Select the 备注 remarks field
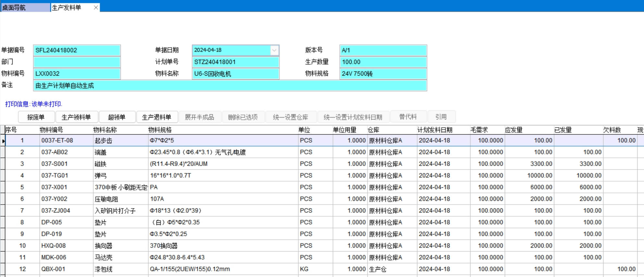 [230, 86]
